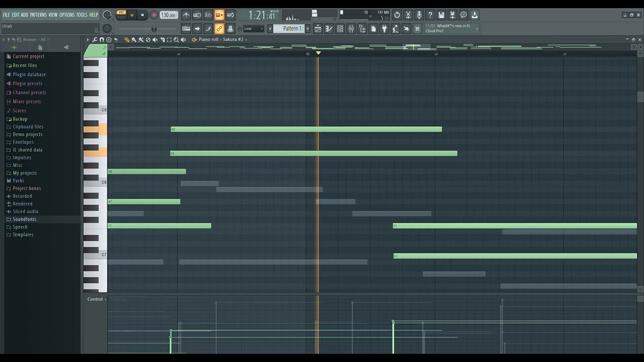Screen dimensions: 644x362
Task: Open the FILE menu
Action: click(6, 15)
